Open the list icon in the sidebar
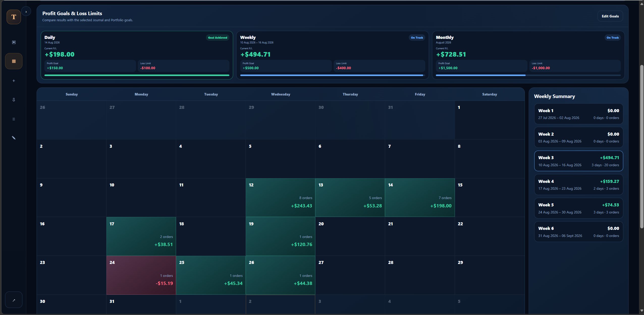Viewport: 644px width, 315px height. tap(14, 119)
